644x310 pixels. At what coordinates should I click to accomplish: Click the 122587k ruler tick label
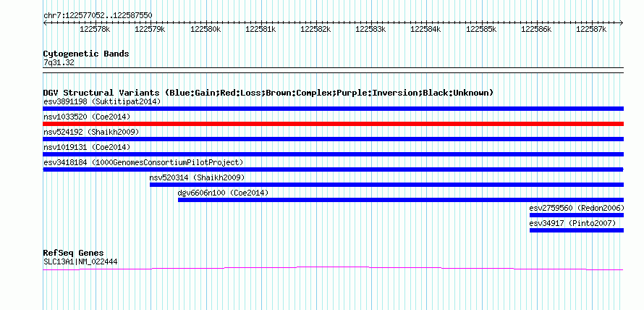pos(591,29)
